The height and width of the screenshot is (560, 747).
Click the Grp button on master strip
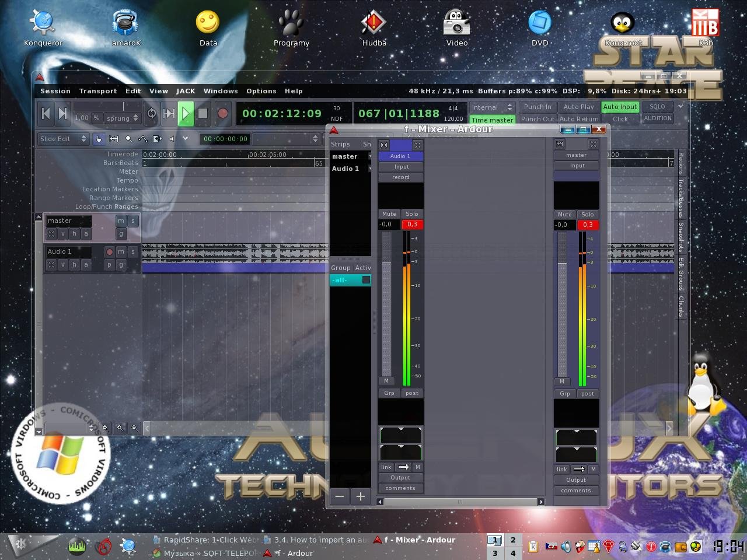(x=565, y=394)
